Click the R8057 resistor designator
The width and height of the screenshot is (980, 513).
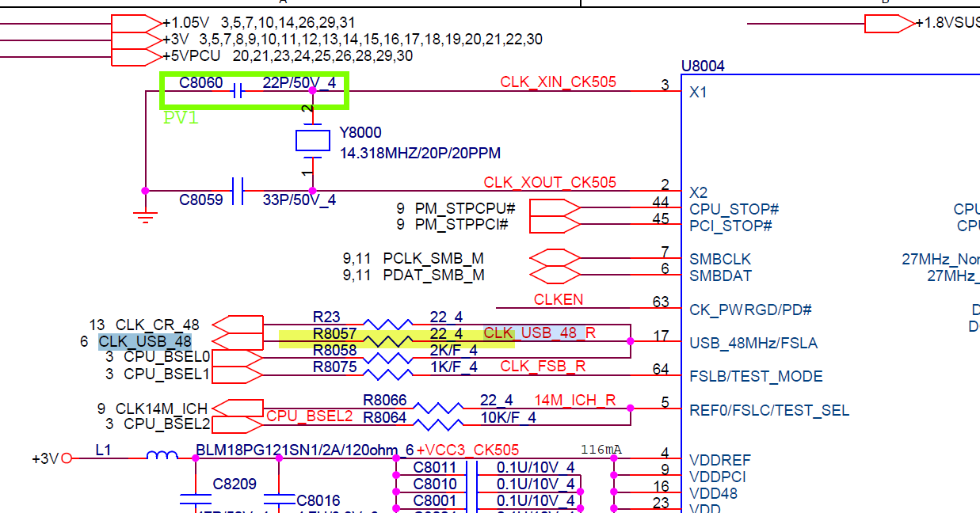click(334, 333)
